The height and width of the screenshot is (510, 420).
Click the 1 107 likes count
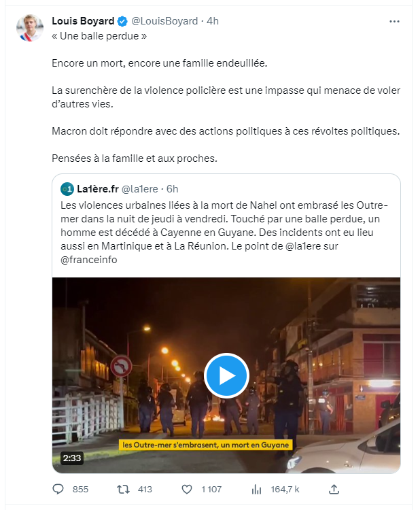pos(211,489)
